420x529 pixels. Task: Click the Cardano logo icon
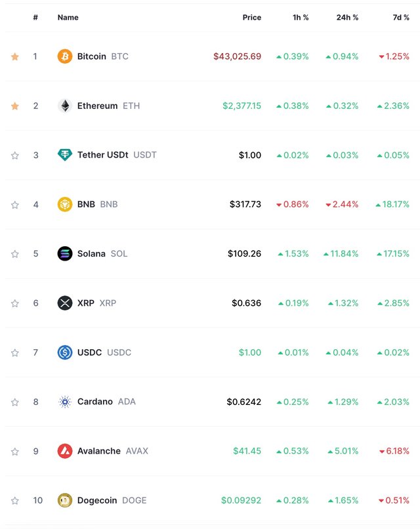65,402
